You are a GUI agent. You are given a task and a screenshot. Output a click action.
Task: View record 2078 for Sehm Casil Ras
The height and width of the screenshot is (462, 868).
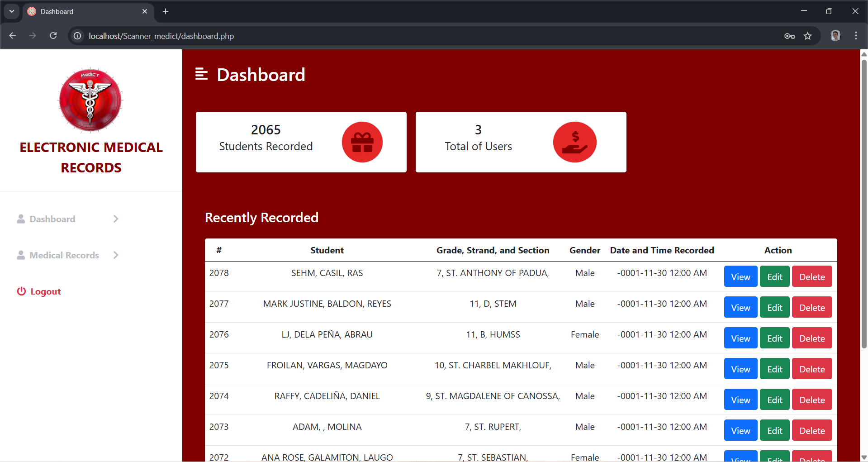click(x=740, y=276)
